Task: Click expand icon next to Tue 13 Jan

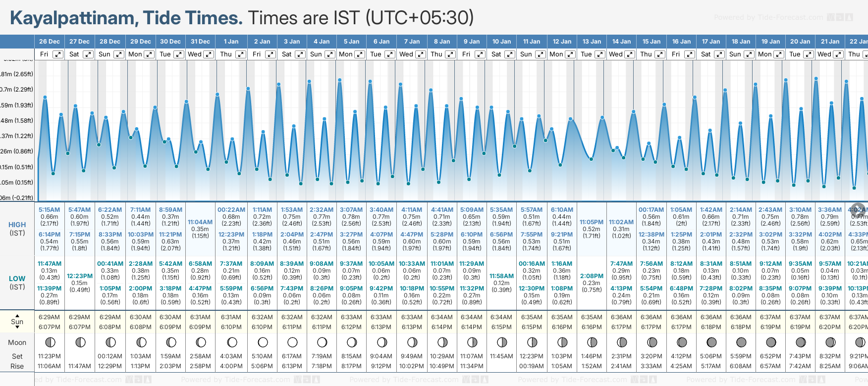Action: point(599,54)
